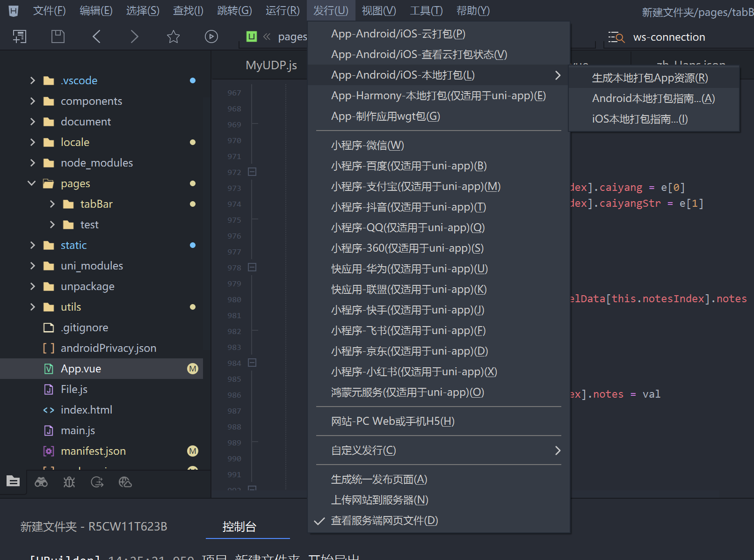This screenshot has height=560, width=754.
Task: Expand the tabBar subfolder
Action: coord(52,204)
